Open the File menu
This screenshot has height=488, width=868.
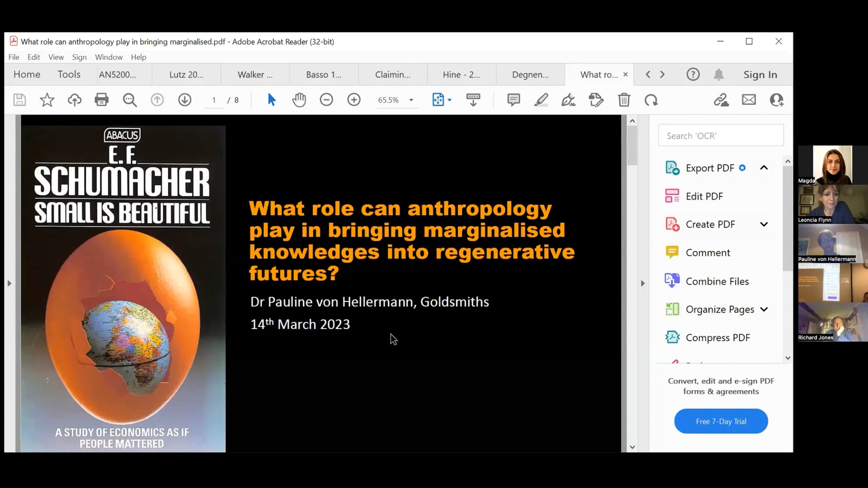coord(14,57)
